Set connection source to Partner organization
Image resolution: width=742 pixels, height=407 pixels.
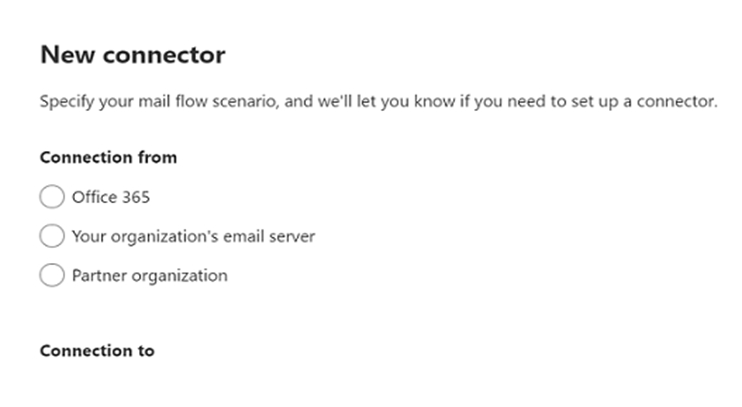tap(52, 275)
